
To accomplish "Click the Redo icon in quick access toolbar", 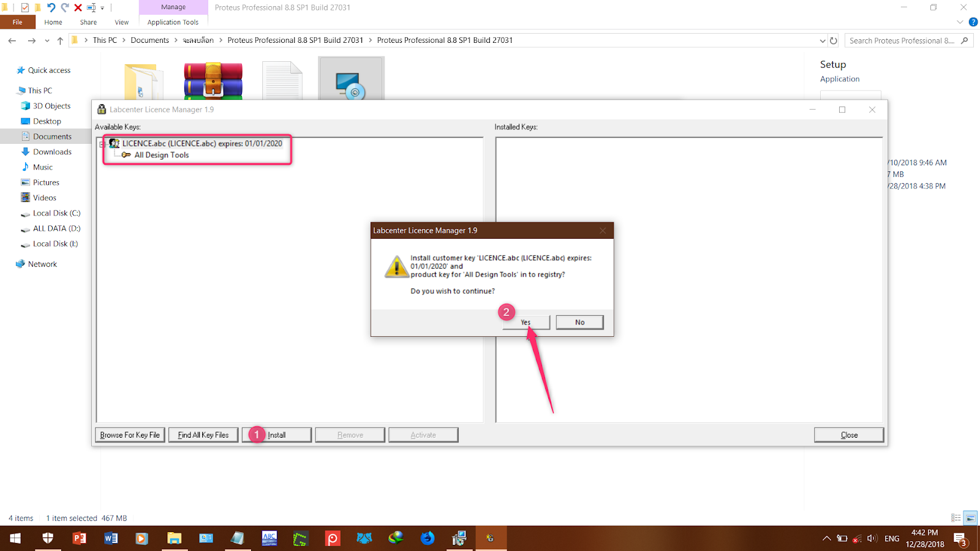I will (65, 7).
